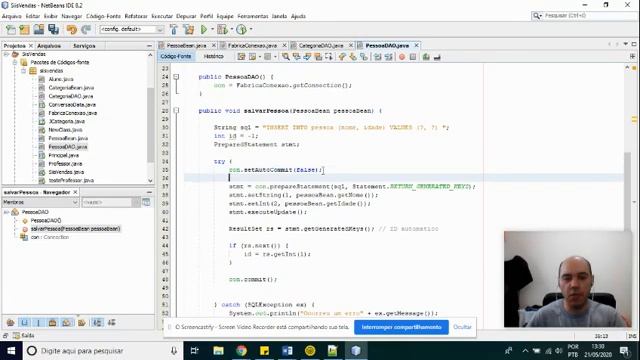Open the Membros dropdown in Navigator
Viewport: 640px width, 360px height.
(40, 202)
